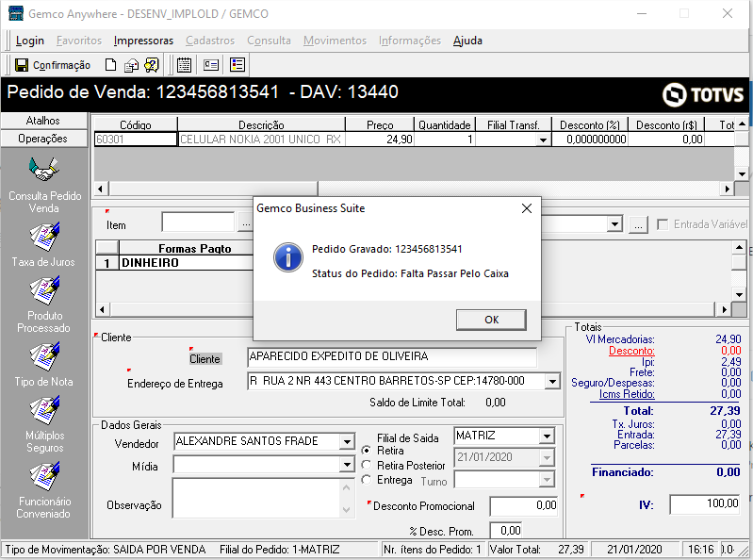Click the Icms Retido link in Totais

[627, 394]
